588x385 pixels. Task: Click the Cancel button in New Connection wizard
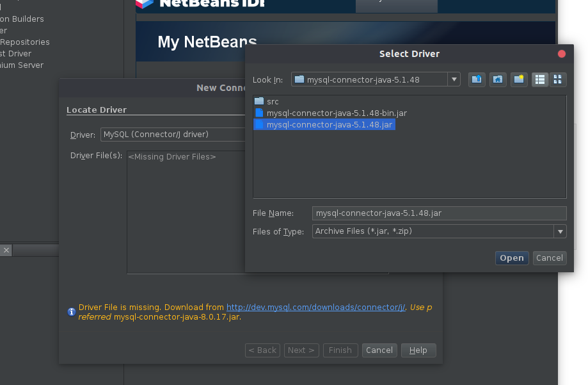(379, 350)
